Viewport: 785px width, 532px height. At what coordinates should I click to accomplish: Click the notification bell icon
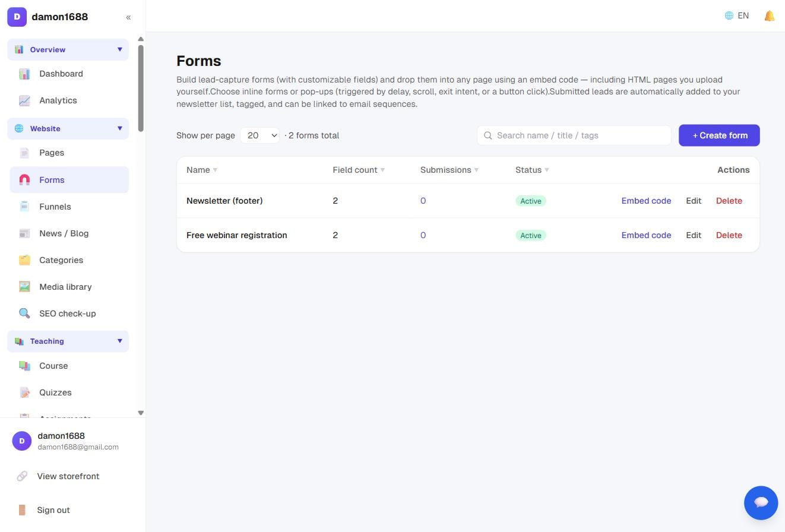click(x=770, y=16)
